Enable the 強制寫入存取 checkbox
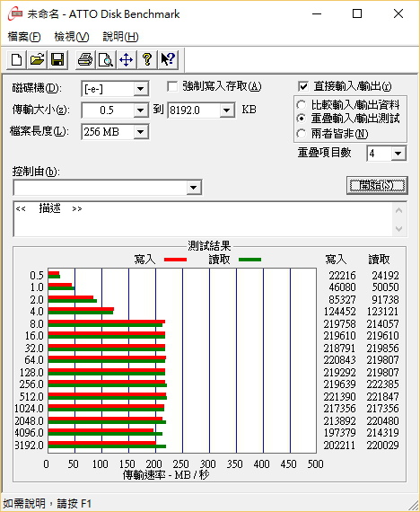The height and width of the screenshot is (512, 420). click(172, 87)
